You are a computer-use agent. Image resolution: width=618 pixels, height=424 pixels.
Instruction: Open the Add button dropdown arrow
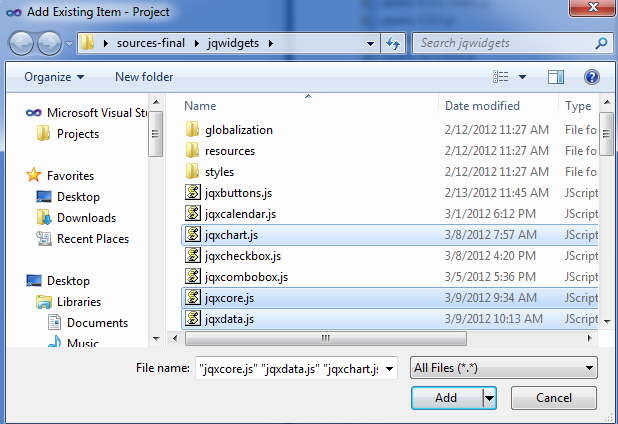click(489, 398)
